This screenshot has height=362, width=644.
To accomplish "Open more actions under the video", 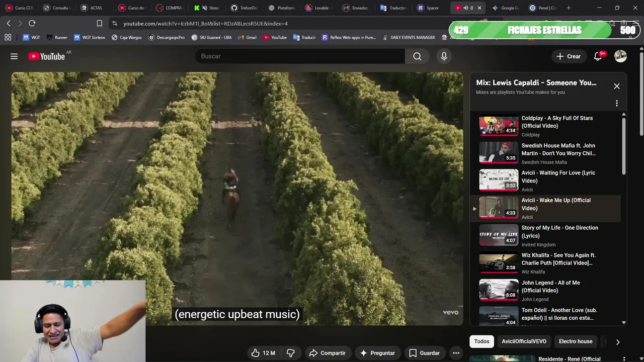I will click(x=456, y=353).
